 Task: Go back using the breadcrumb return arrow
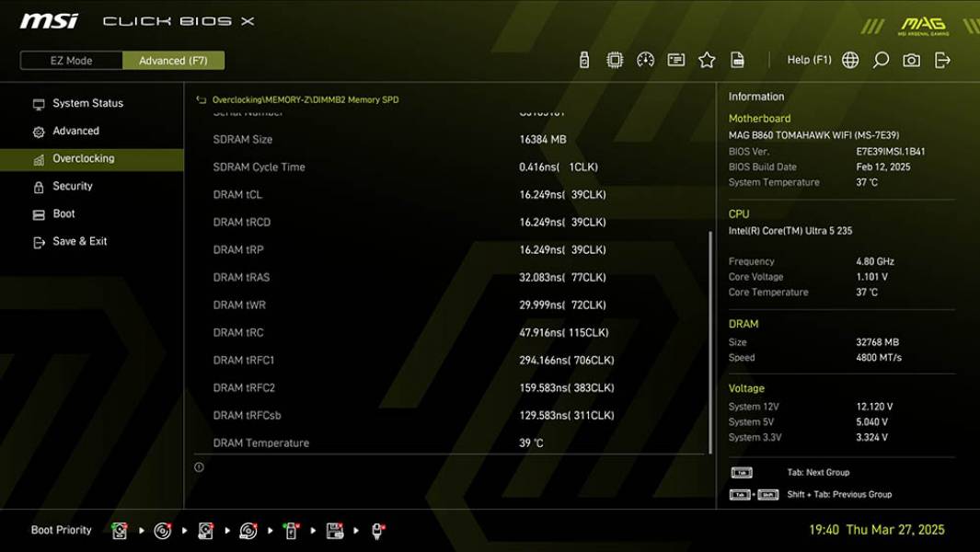201,99
